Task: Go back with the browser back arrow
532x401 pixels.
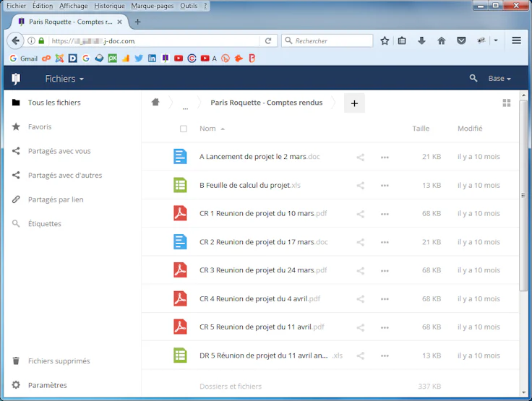Action: 15,40
